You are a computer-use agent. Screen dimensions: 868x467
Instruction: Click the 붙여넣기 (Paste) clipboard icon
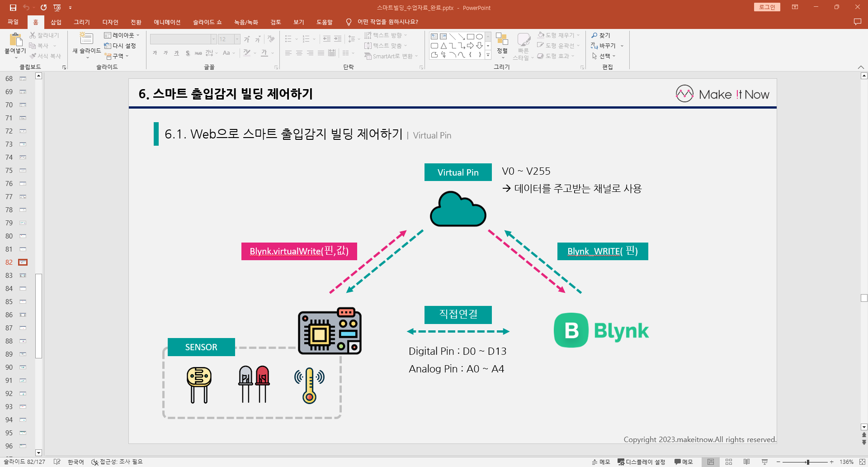(x=15, y=40)
